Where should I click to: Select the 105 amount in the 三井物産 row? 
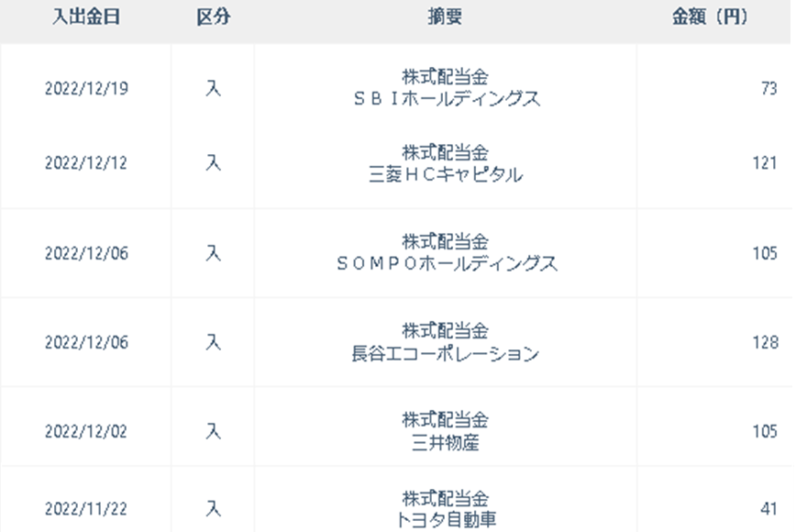point(765,431)
